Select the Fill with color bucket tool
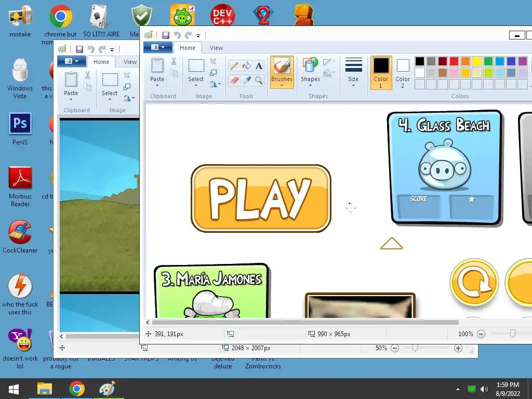 tap(247, 65)
